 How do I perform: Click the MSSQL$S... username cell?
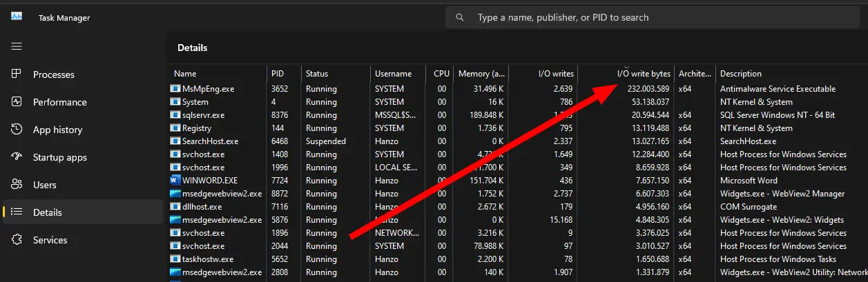point(397,115)
